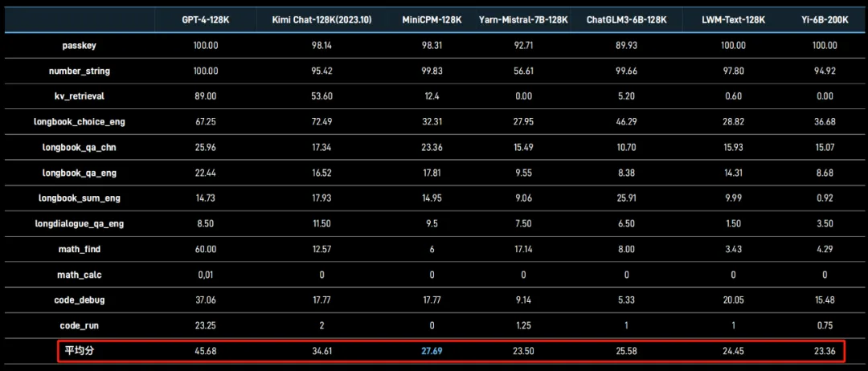868x371 pixels.
Task: Select the 53.60 kv_retrieval score
Action: (322, 96)
